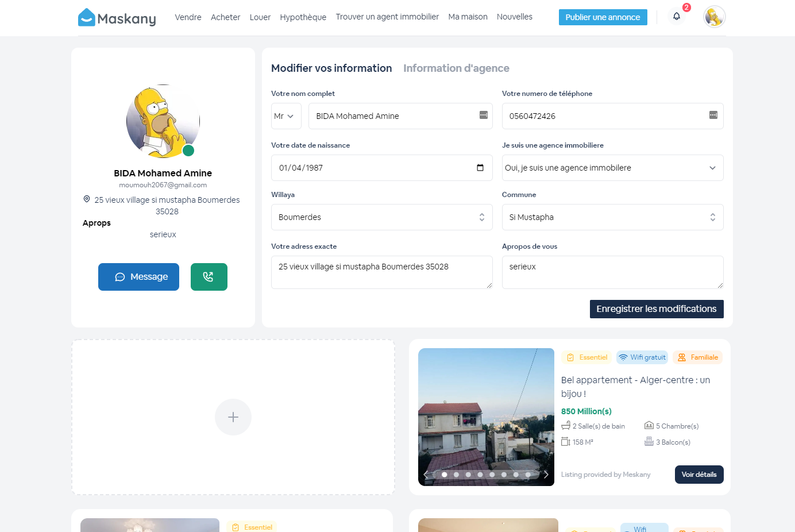Click Enregistrer les modifications

pos(657,309)
